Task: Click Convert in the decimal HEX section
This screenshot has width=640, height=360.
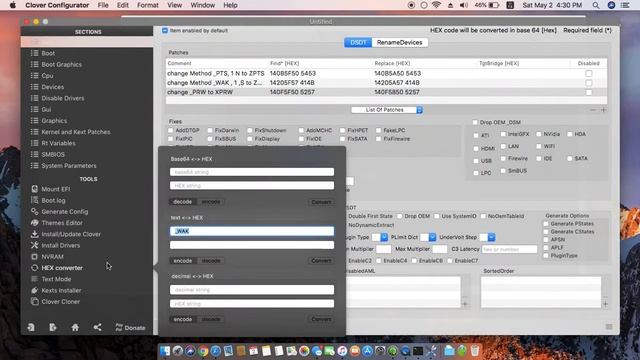Action: tap(321, 319)
